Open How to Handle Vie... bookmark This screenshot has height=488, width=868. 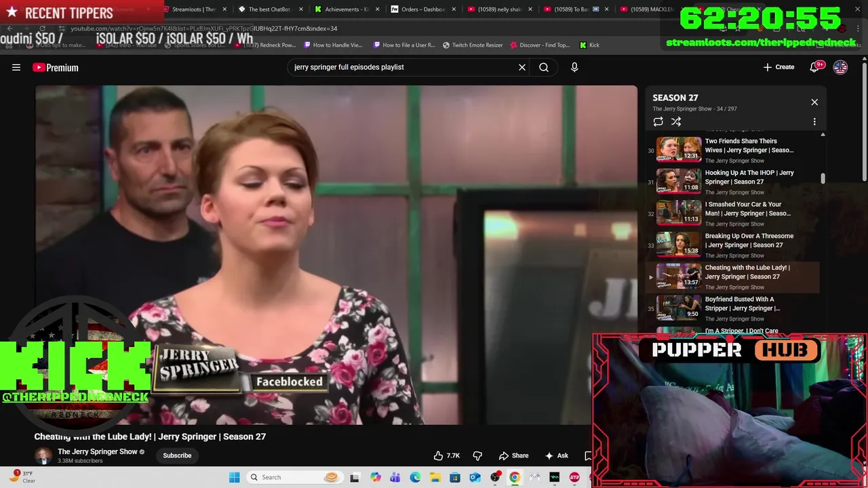333,45
